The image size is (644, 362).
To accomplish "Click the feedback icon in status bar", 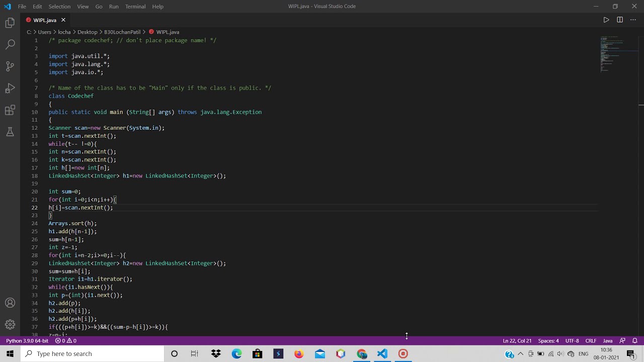I will (x=622, y=341).
